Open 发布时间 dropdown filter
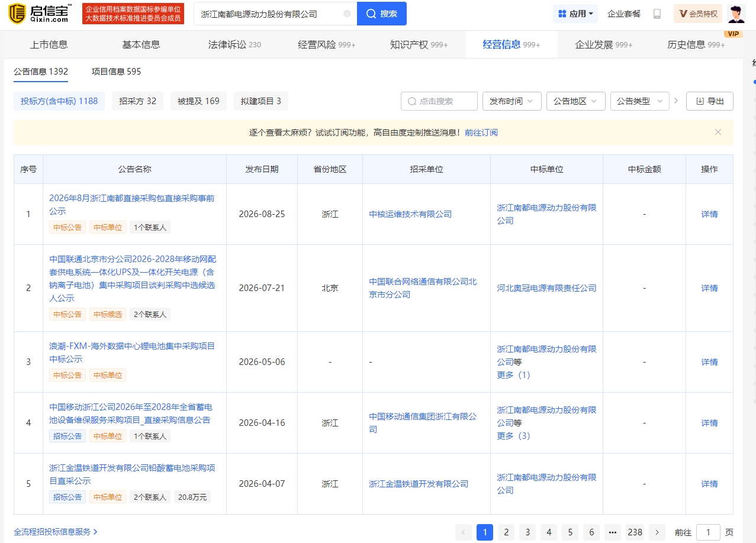 [x=512, y=101]
